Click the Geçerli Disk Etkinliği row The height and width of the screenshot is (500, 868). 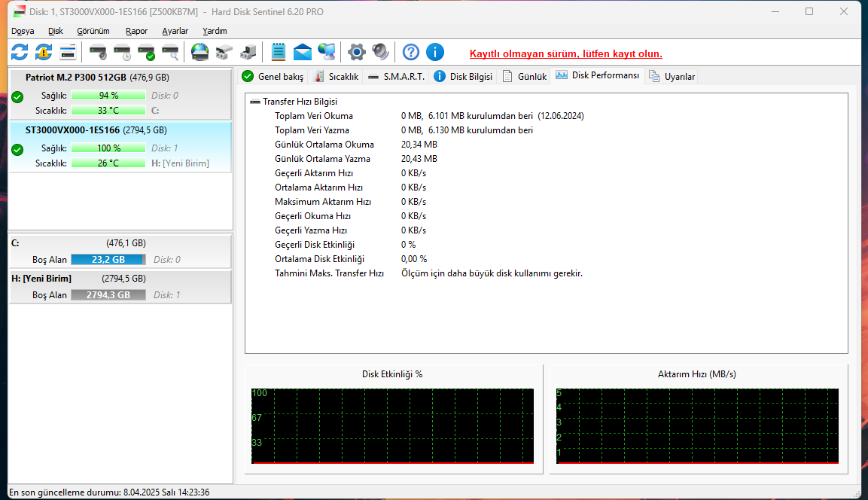pyautogui.click(x=346, y=245)
